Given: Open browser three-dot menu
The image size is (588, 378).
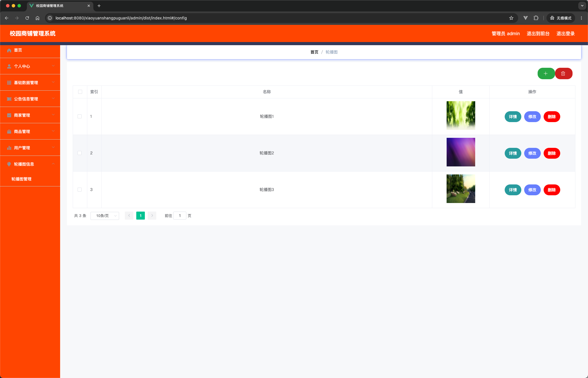Looking at the screenshot, I should 581,18.
